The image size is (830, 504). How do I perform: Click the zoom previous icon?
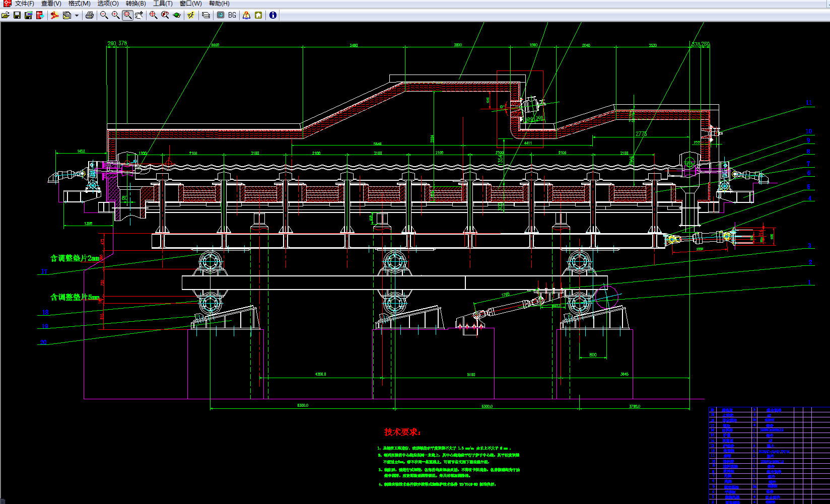(165, 15)
